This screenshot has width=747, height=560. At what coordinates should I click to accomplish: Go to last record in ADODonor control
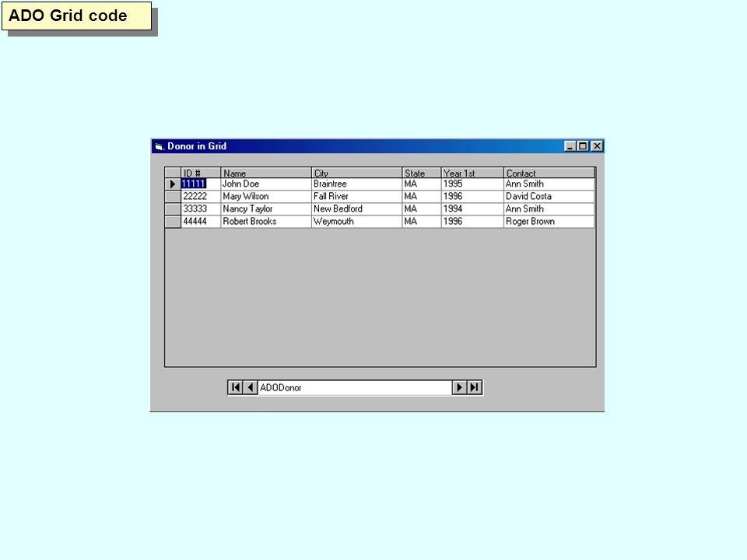tap(474, 387)
